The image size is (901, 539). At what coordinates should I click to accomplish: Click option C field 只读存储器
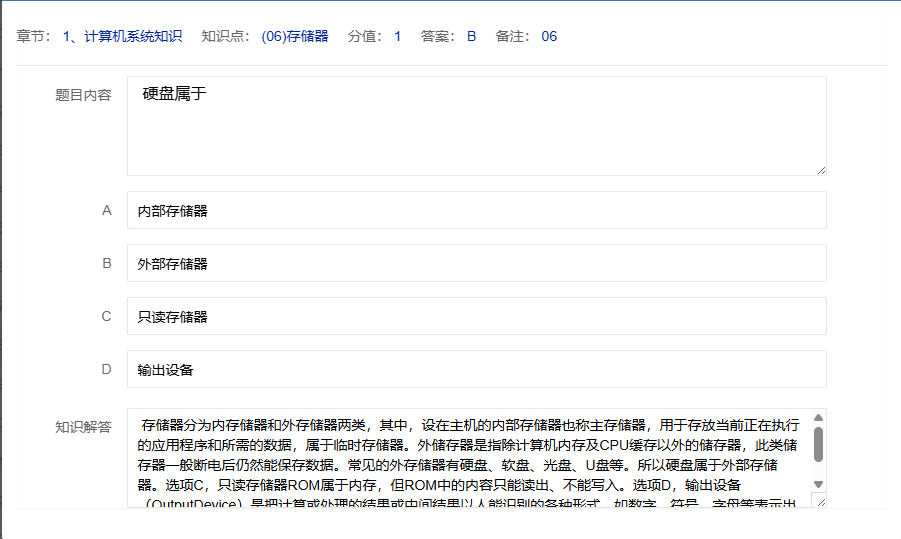tap(476, 317)
